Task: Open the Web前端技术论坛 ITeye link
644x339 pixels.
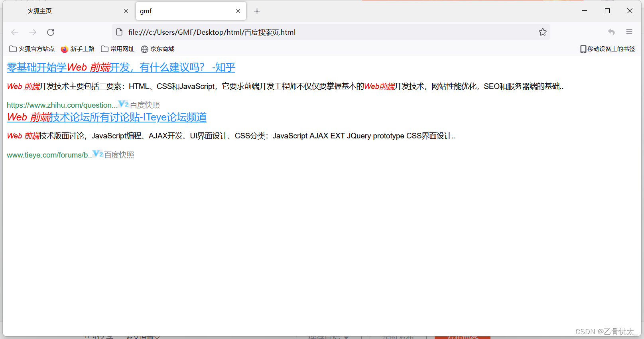Action: point(107,117)
